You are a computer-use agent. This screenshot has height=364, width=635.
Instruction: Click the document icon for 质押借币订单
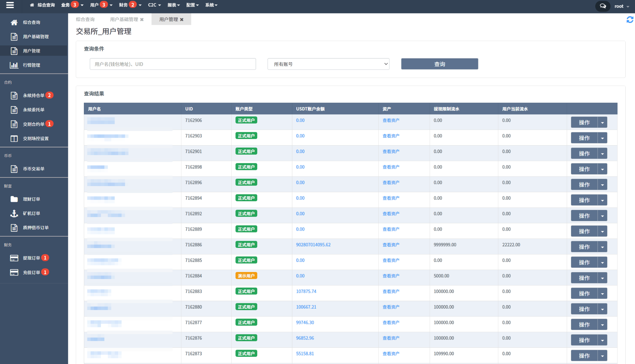pos(14,228)
